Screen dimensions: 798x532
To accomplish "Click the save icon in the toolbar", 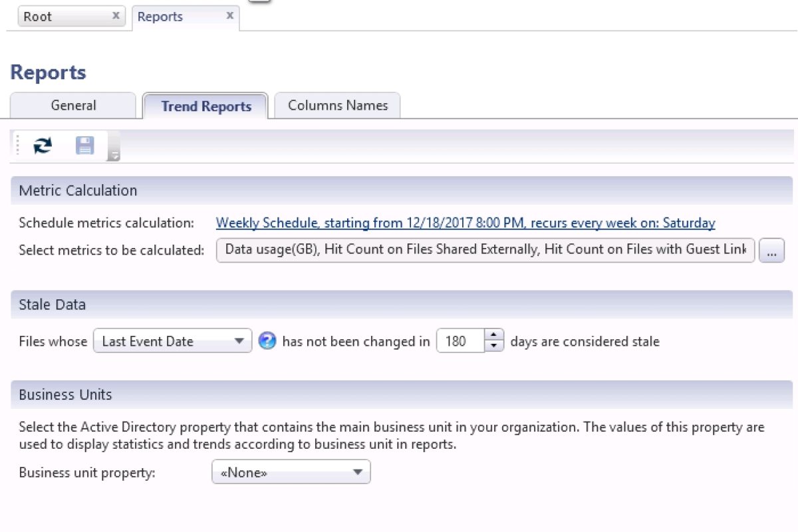I will coord(84,145).
